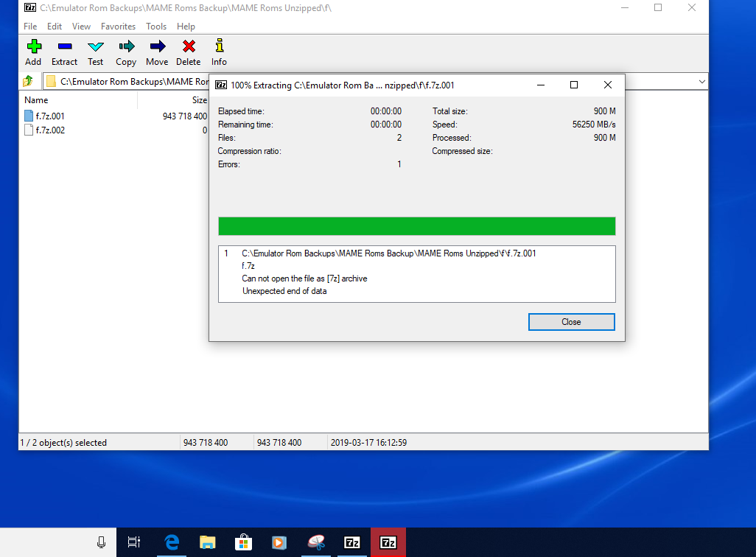This screenshot has width=756, height=557.
Task: Go up one folder level icon
Action: pos(29,81)
